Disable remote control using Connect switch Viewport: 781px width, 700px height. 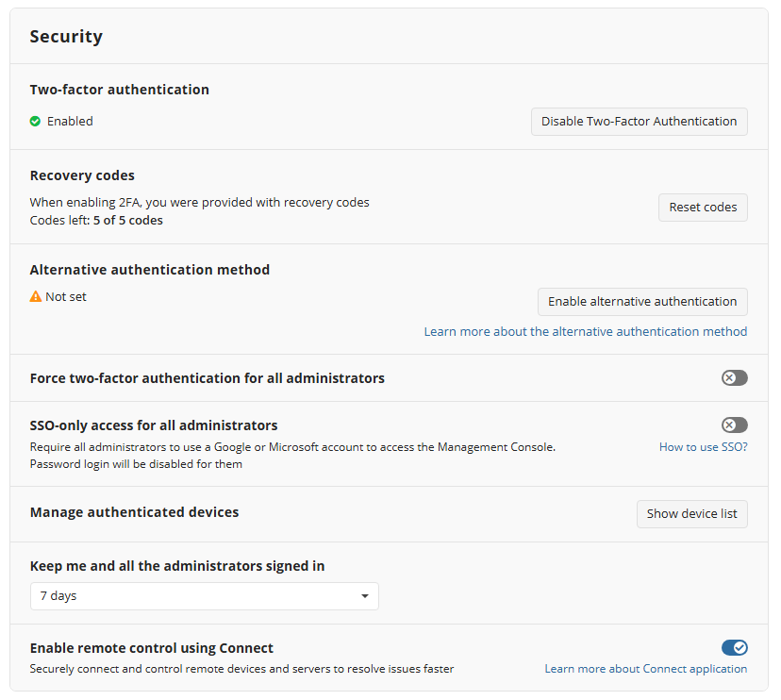pos(734,647)
